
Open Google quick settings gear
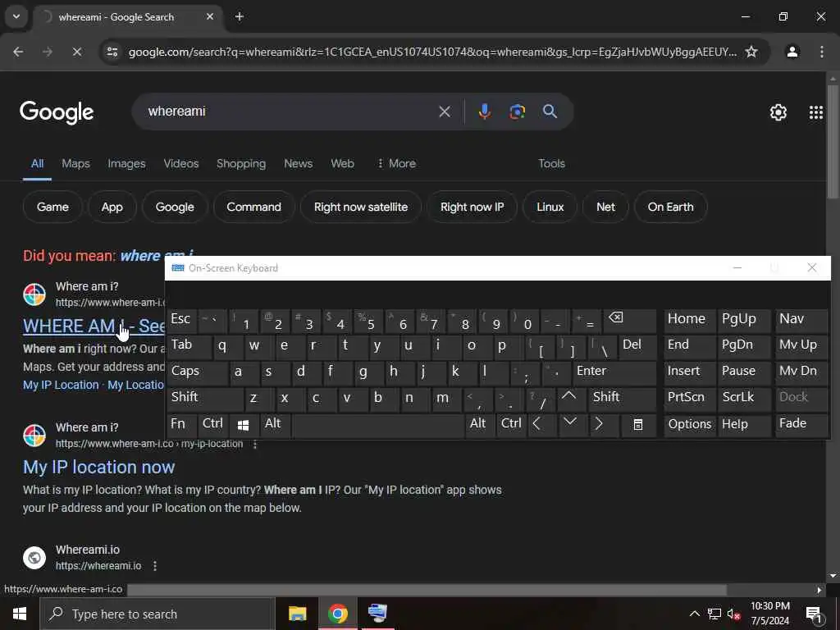click(x=778, y=112)
